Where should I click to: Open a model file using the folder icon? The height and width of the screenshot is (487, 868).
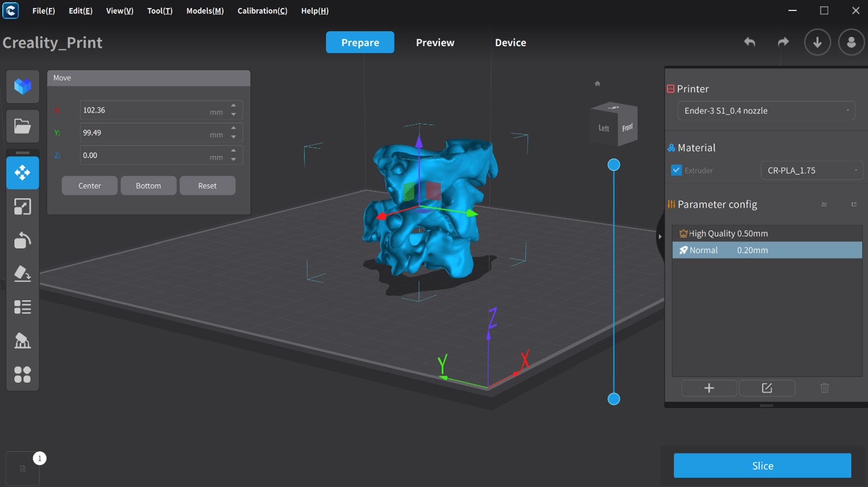click(x=22, y=126)
